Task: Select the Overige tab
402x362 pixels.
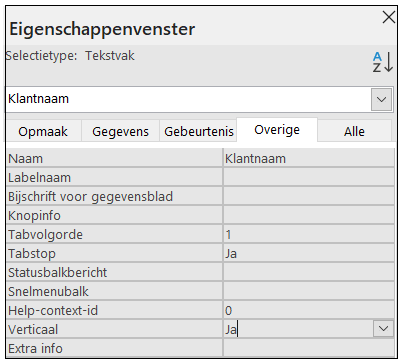Action: (277, 130)
